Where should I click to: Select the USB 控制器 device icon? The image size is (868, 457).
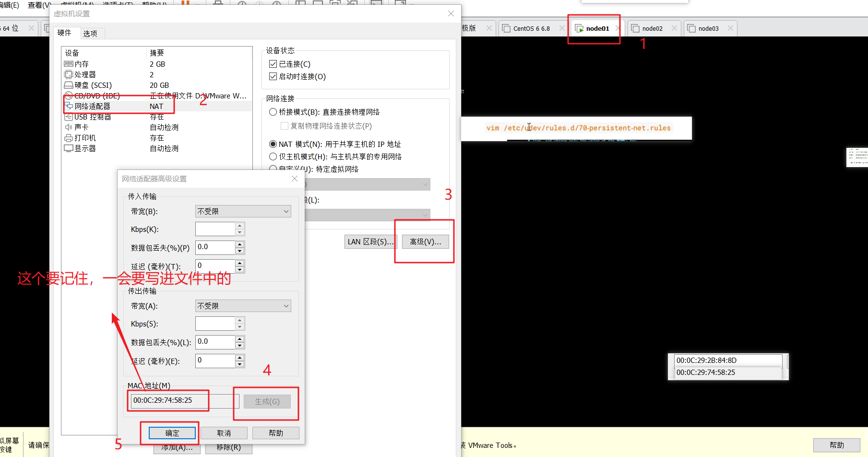coord(69,117)
